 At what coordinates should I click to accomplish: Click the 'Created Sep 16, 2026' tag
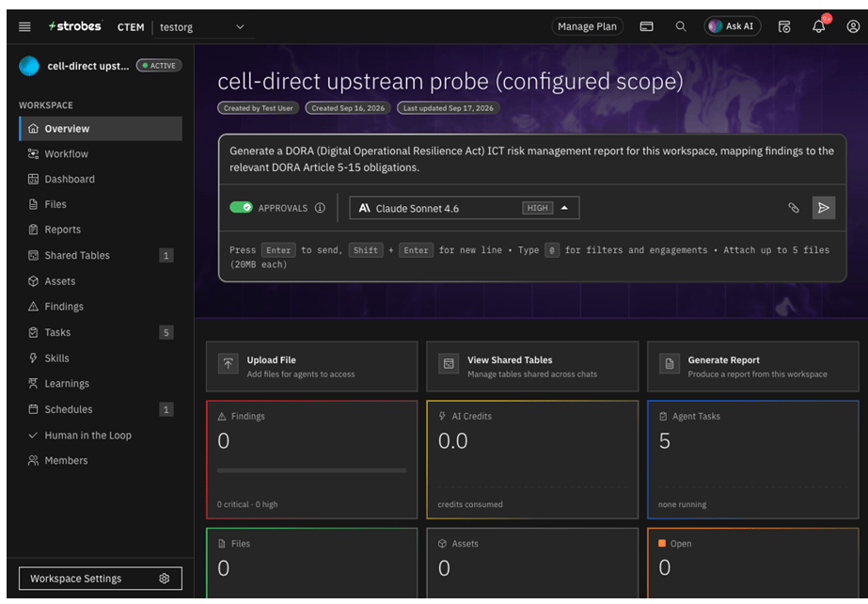click(x=348, y=108)
